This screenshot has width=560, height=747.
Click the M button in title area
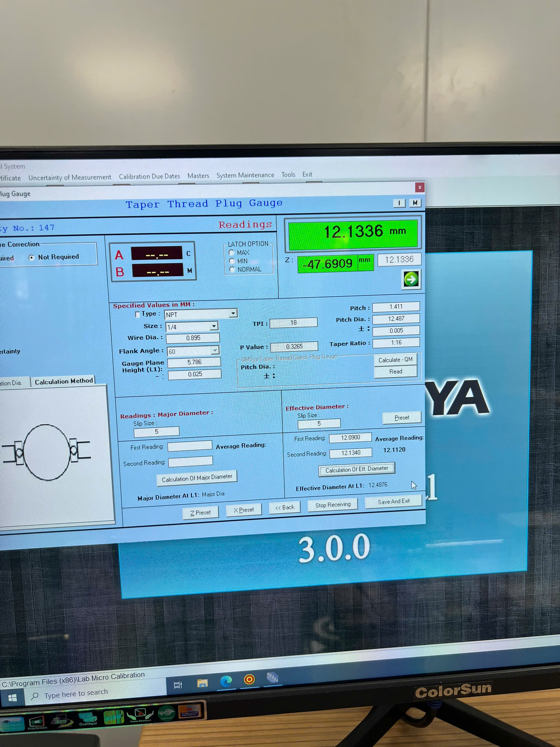coord(415,203)
